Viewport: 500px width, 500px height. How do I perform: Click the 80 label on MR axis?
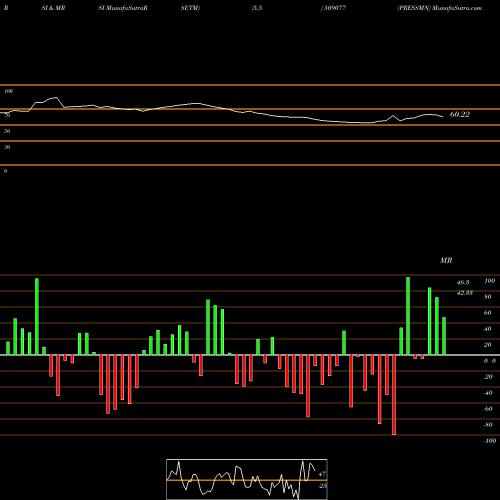488,297
